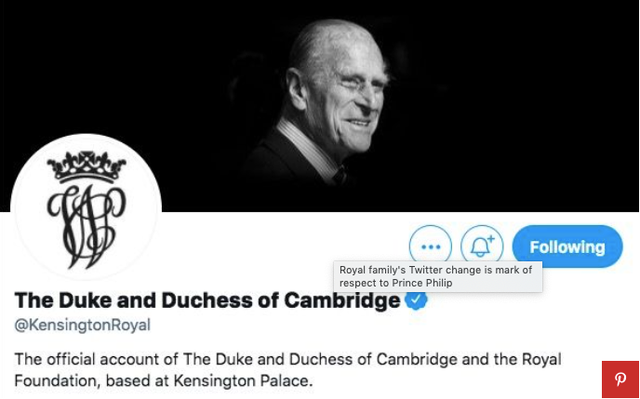Image resolution: width=640 pixels, height=399 pixels.
Task: Click 'Kensington Palace' in the bio
Action: click(241, 381)
